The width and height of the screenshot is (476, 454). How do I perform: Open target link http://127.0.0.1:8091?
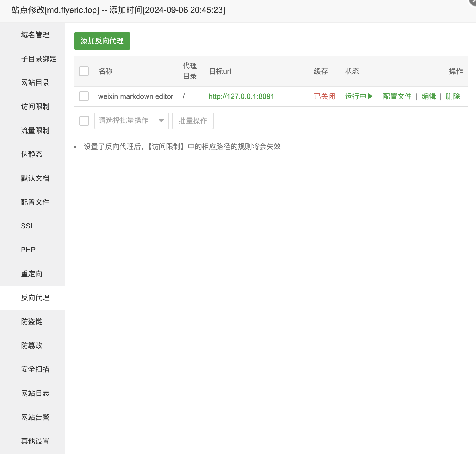241,96
